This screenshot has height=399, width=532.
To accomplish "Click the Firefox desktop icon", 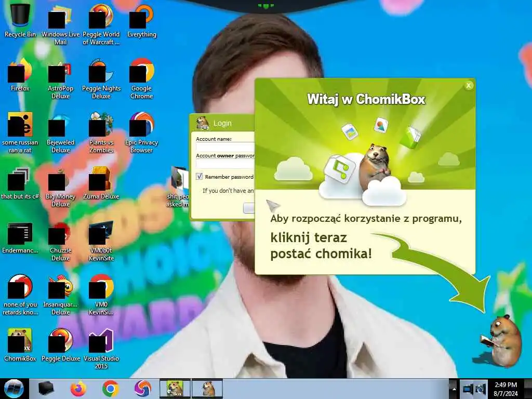I will tap(20, 75).
